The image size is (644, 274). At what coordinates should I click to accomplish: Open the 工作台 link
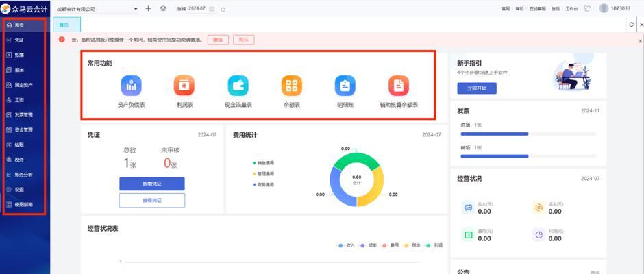click(571, 9)
